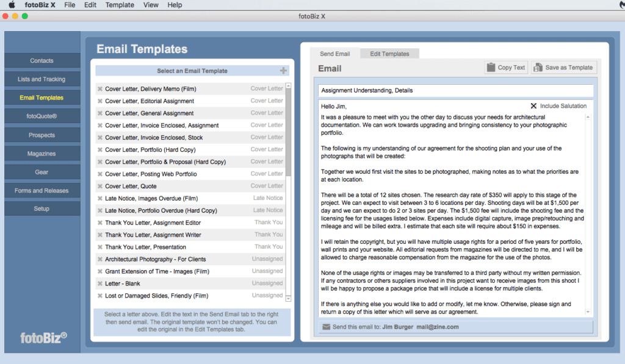
Task: Select the 'Cover Letter, Quote' template row
Action: pos(190,186)
